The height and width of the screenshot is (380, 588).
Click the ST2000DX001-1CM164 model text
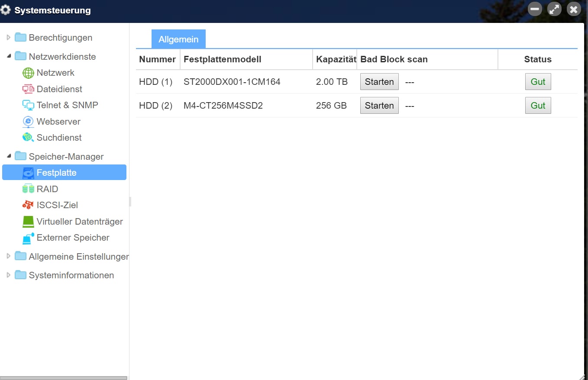pos(232,82)
